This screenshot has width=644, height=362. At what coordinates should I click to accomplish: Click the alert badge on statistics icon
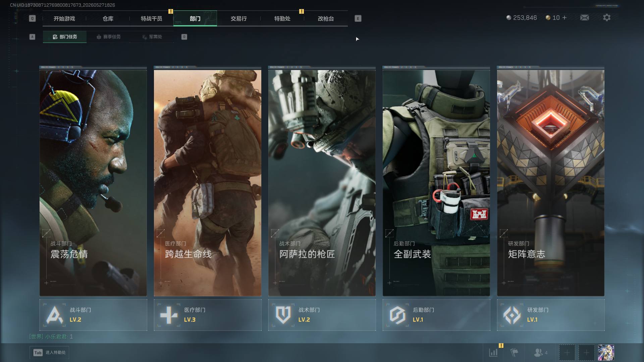tap(501, 346)
